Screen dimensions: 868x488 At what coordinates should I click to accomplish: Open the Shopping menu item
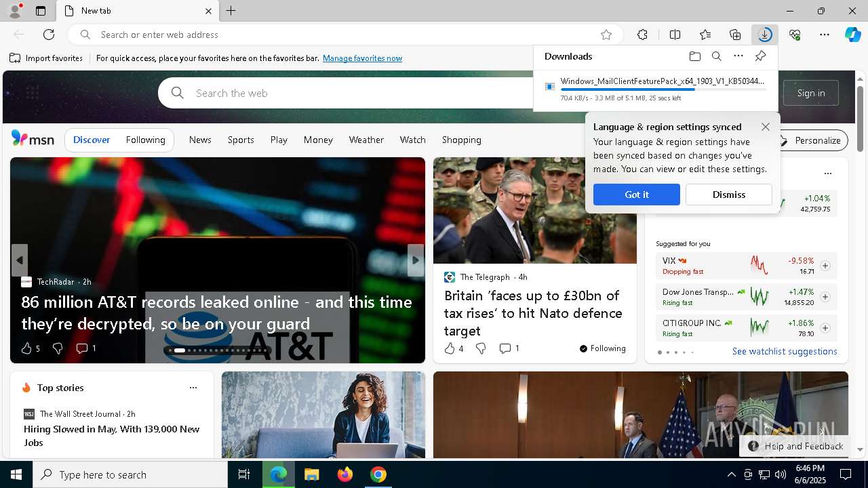tap(461, 140)
